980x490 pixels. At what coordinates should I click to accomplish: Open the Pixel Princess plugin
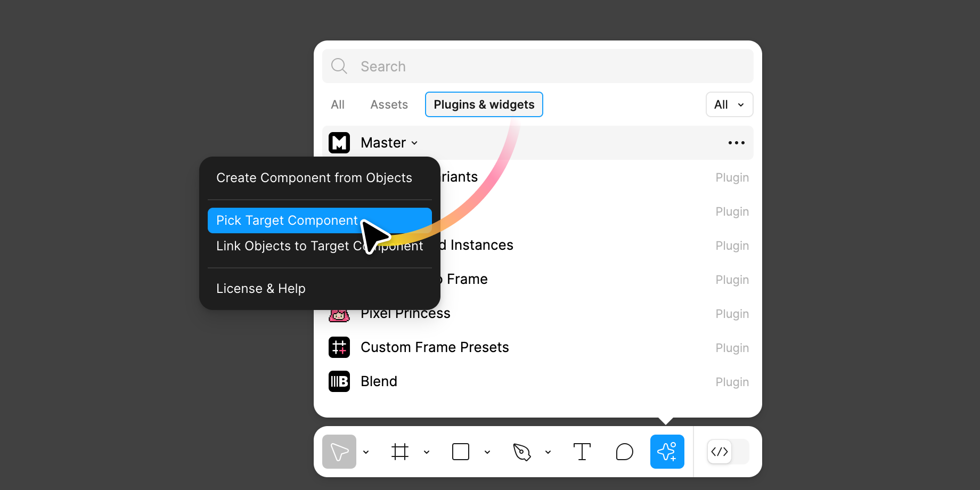(538, 313)
